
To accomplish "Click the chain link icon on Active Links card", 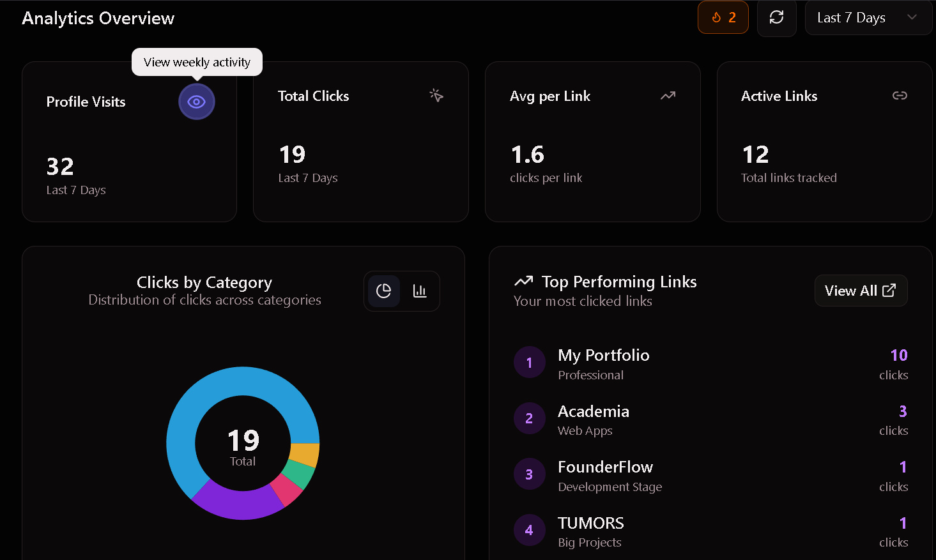I will coord(900,95).
